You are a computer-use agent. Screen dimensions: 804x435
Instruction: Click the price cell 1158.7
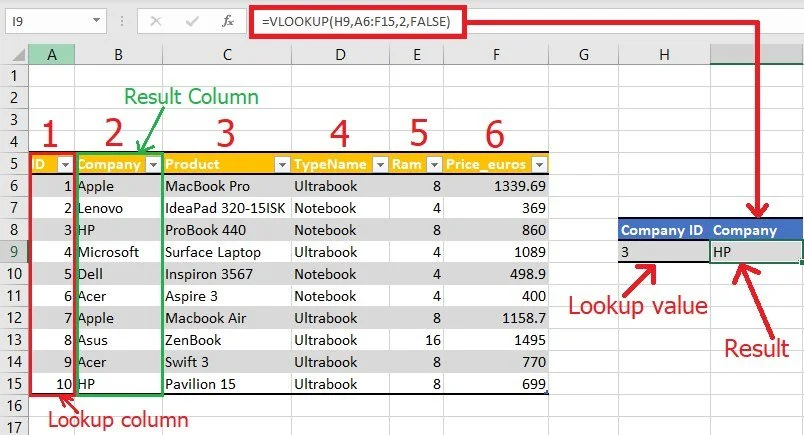(496, 318)
